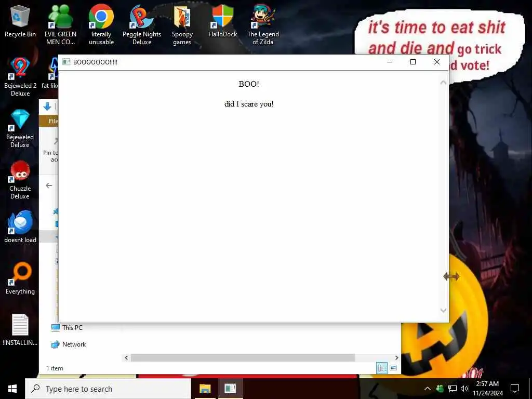Viewport: 532px width, 399px height.
Task: Click Explorer's horizontal scrollbar right arrow
Action: tap(396, 357)
